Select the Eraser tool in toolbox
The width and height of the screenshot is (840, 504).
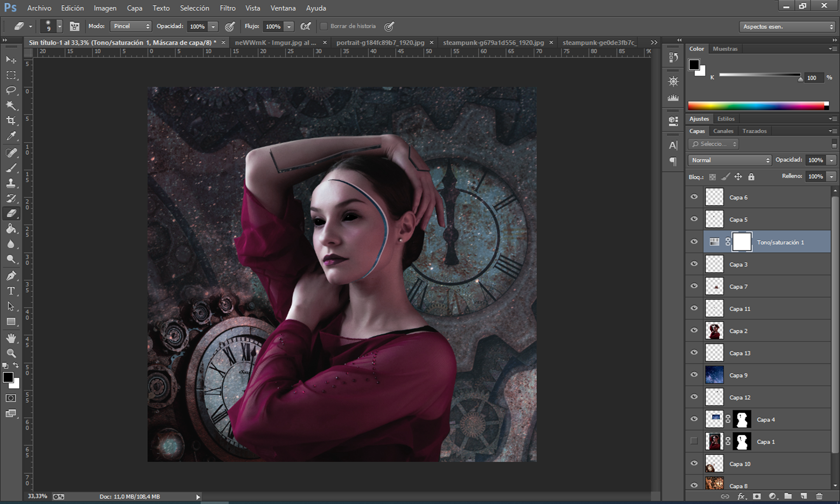(x=11, y=214)
